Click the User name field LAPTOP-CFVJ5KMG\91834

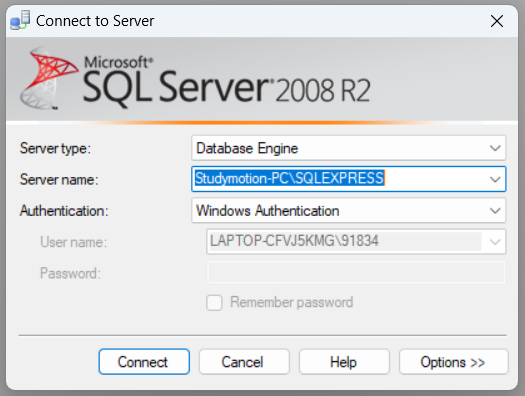356,241
